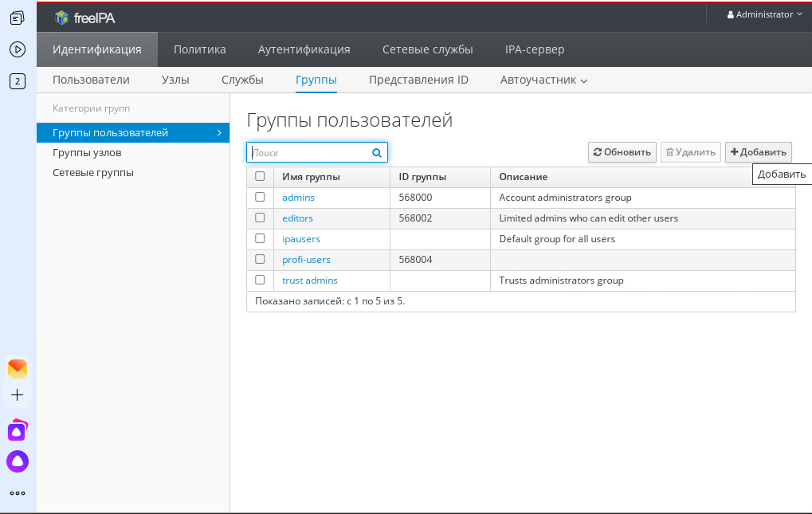The image size is (812, 514).
Task: Open the Представления ID tab
Action: 418,80
